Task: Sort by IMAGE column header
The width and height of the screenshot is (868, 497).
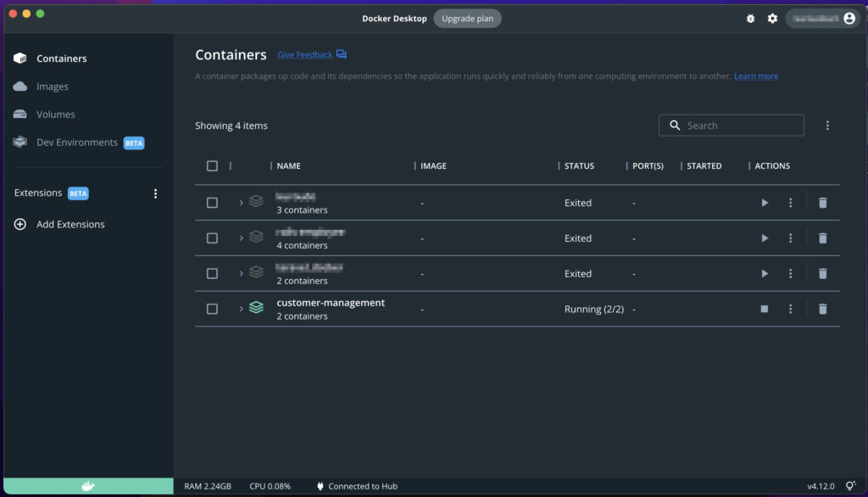Action: coord(433,165)
